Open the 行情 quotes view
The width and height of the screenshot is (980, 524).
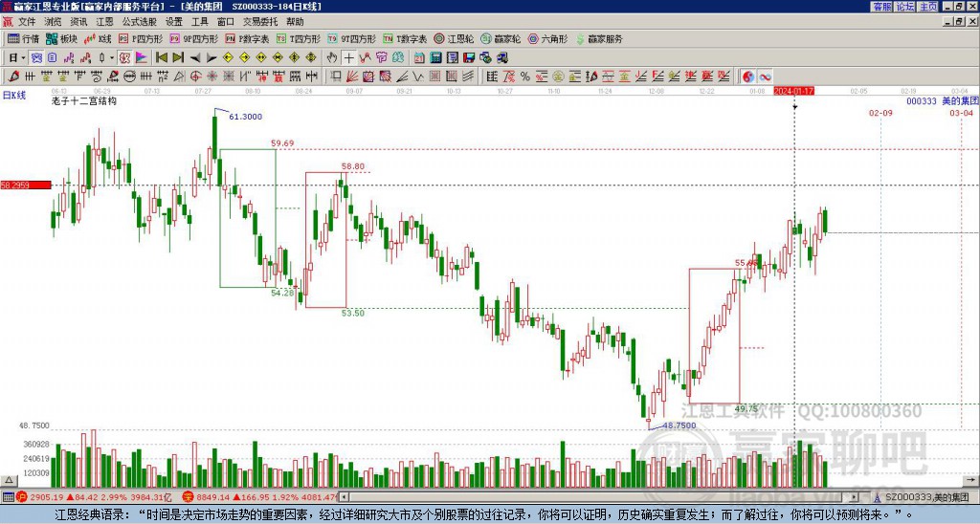coord(24,38)
